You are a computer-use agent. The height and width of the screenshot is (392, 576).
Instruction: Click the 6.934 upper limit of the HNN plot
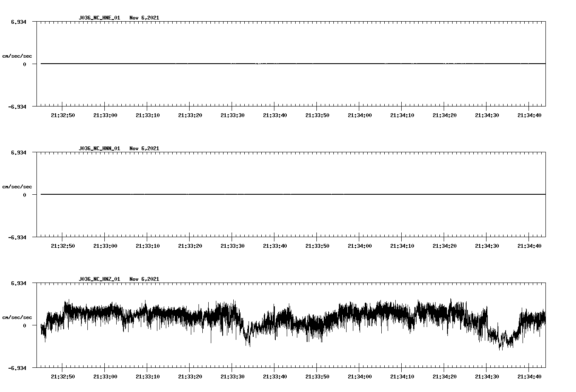(18, 153)
